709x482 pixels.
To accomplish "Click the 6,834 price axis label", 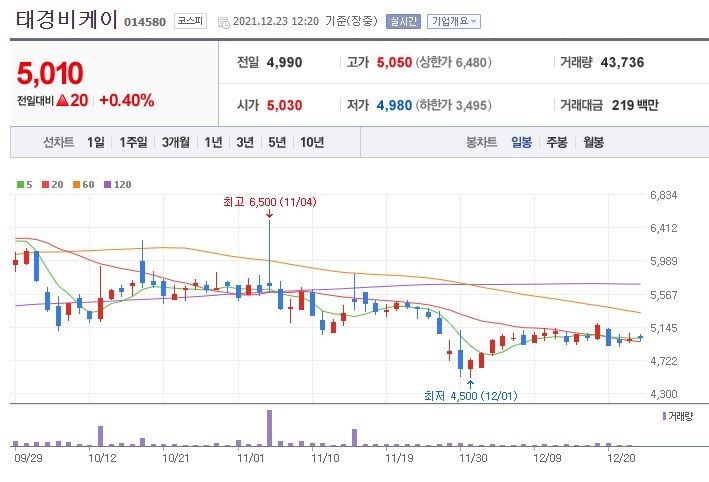I will (664, 195).
